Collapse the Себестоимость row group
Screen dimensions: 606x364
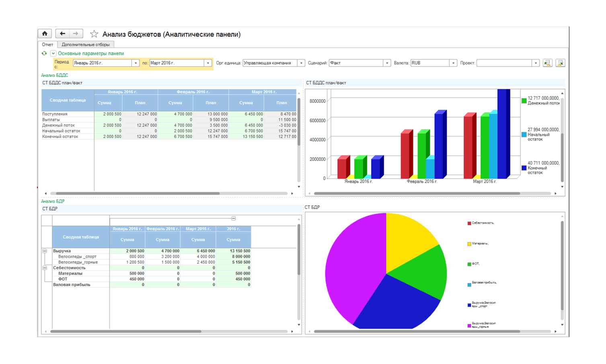tap(45, 268)
